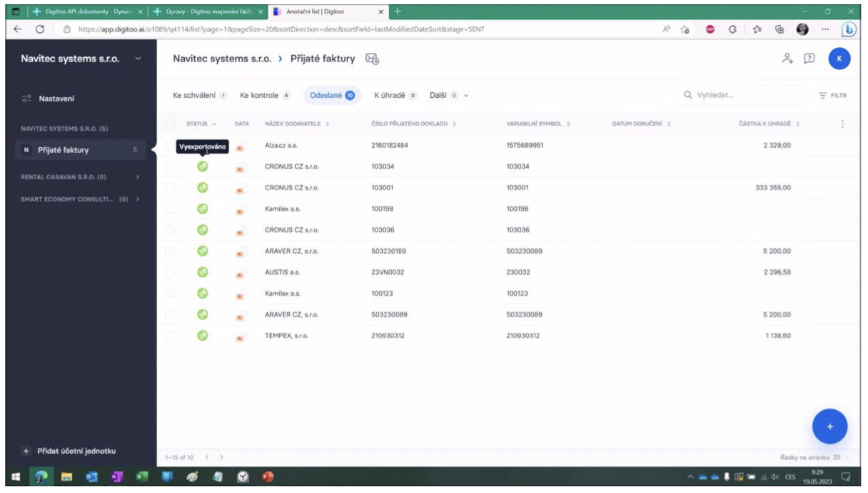The height and width of the screenshot is (493, 868).
Task: Click the browser address bar URL
Action: [x=281, y=29]
